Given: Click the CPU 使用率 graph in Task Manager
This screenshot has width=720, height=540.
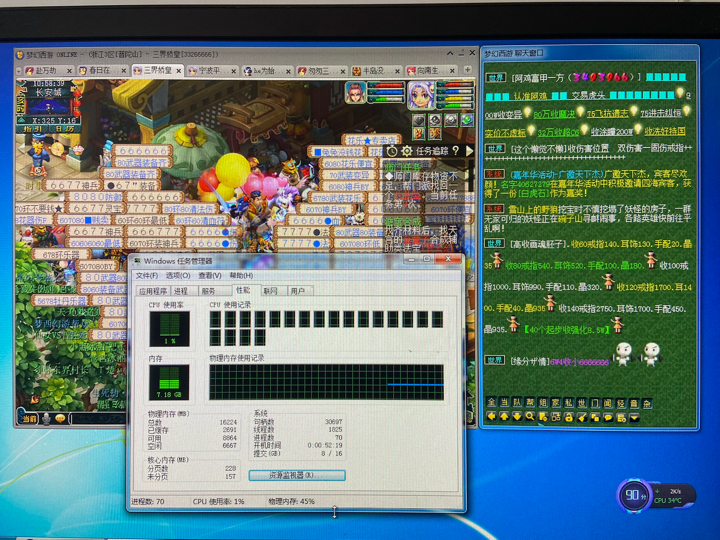Looking at the screenshot, I should (x=169, y=329).
